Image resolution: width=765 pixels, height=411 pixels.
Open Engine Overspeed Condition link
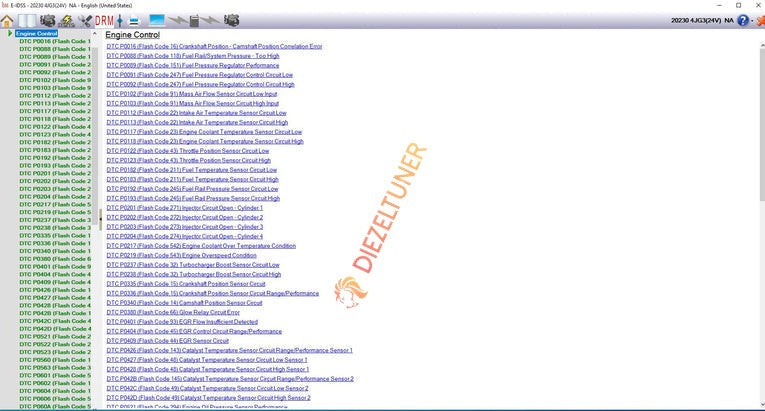181,256
